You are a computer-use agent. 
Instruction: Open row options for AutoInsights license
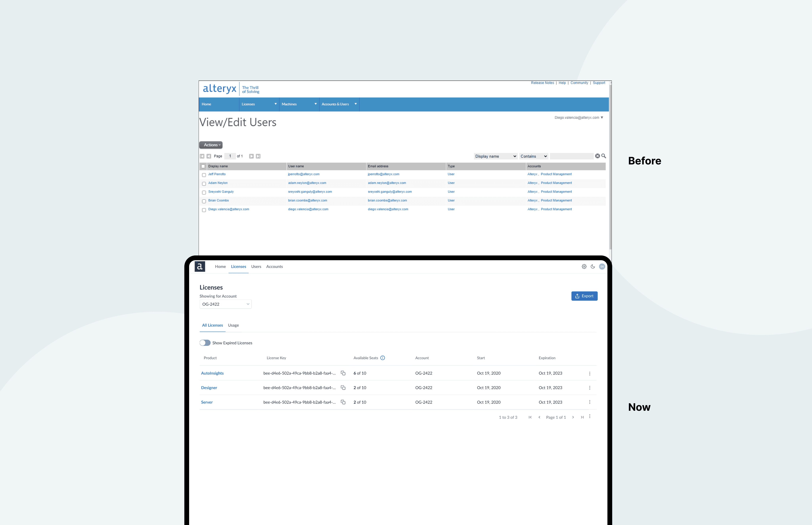tap(590, 374)
